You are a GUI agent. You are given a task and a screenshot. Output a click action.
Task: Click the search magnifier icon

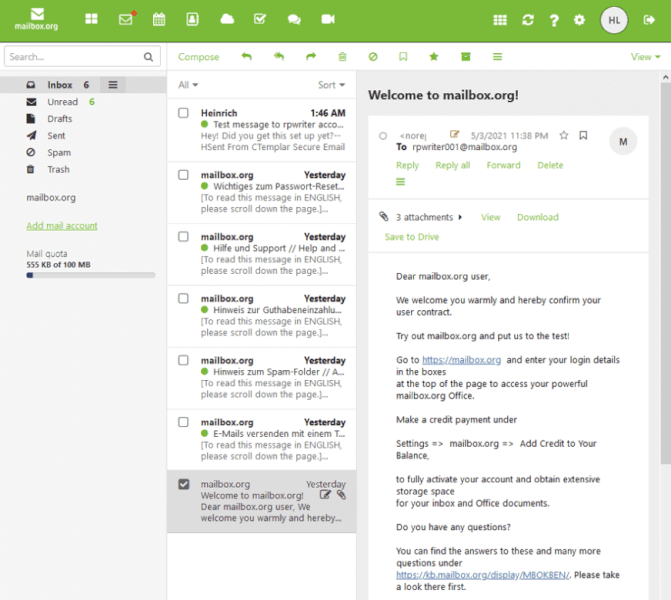(x=148, y=57)
